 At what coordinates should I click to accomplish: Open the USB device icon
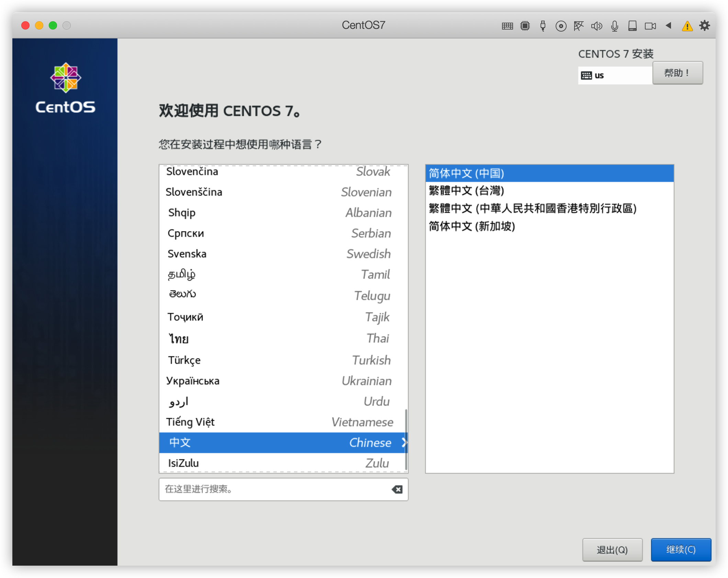[x=543, y=26]
